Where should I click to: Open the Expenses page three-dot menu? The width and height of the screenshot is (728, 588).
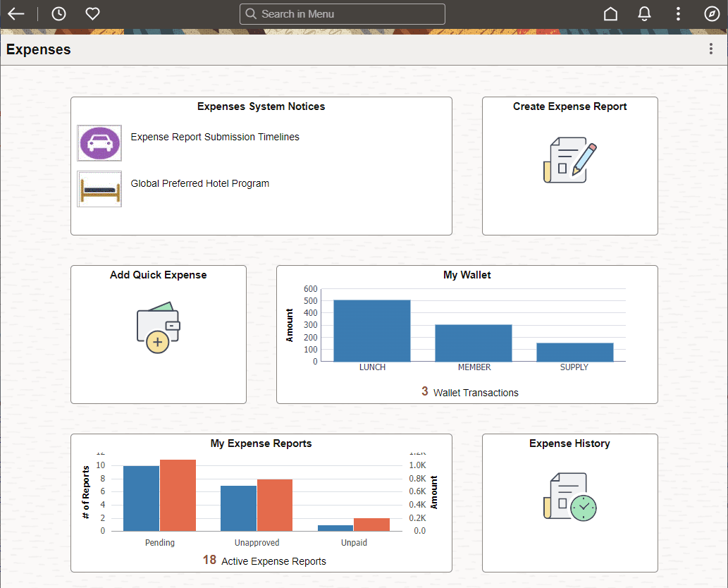[x=710, y=49]
